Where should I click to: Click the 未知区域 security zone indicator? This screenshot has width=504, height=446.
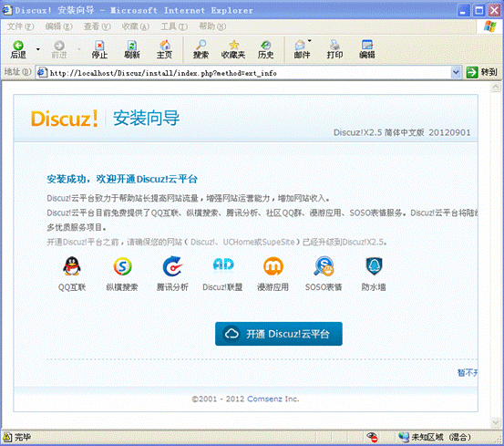435,437
